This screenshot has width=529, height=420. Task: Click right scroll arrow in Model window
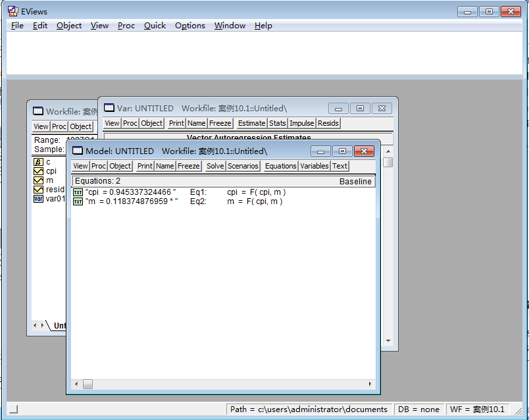(x=370, y=384)
